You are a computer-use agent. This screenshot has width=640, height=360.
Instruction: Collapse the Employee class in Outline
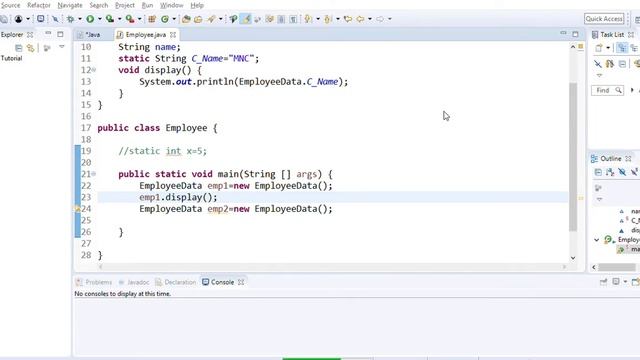pos(596,240)
